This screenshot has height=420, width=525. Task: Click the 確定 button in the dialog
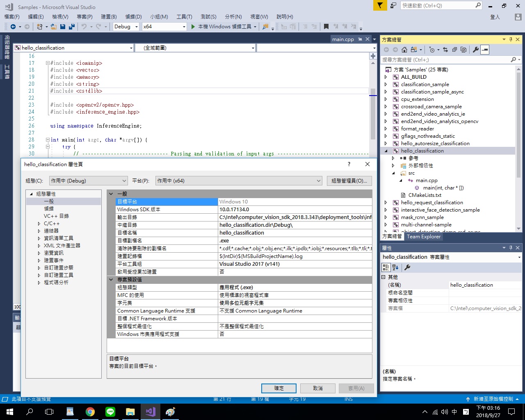click(x=279, y=388)
